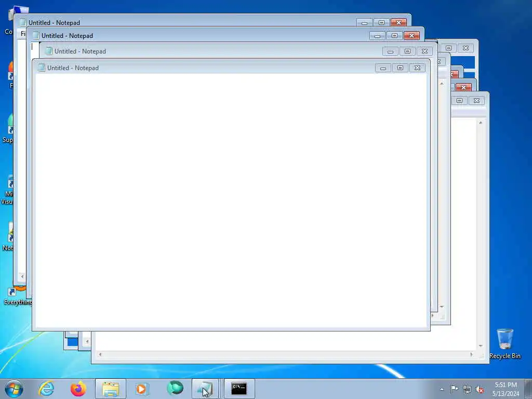Click left arrow of the long horizontal scrollbar
The width and height of the screenshot is (532, 399).
pyautogui.click(x=100, y=354)
